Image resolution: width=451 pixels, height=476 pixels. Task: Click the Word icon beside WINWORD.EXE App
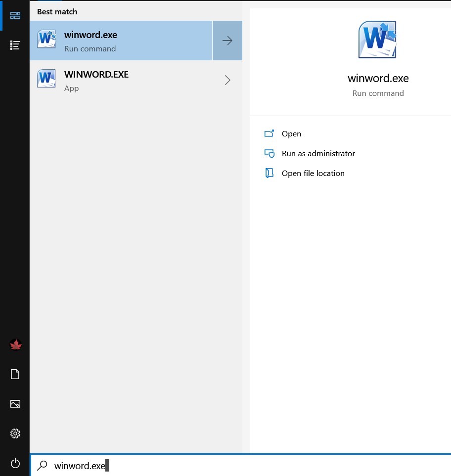click(x=46, y=78)
